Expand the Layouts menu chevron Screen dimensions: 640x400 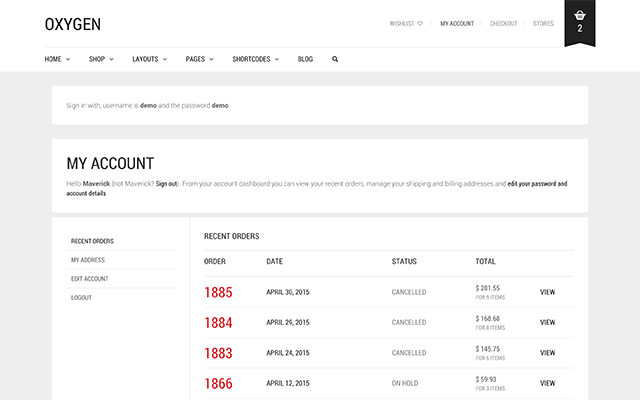(x=165, y=60)
